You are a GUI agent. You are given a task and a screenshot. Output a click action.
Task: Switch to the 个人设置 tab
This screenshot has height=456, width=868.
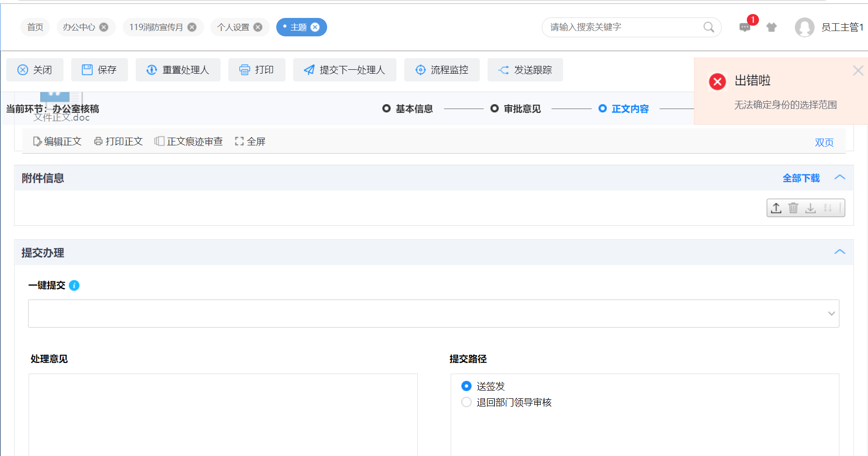click(x=233, y=27)
